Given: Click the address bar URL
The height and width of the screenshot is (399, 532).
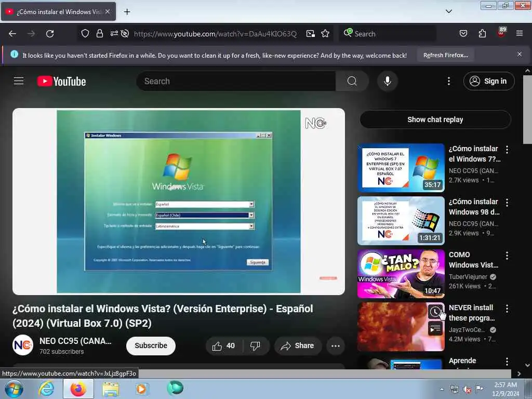Looking at the screenshot, I should (215, 34).
